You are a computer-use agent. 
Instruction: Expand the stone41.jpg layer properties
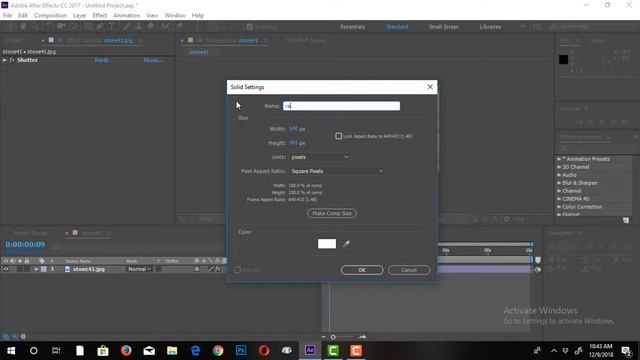coord(36,269)
